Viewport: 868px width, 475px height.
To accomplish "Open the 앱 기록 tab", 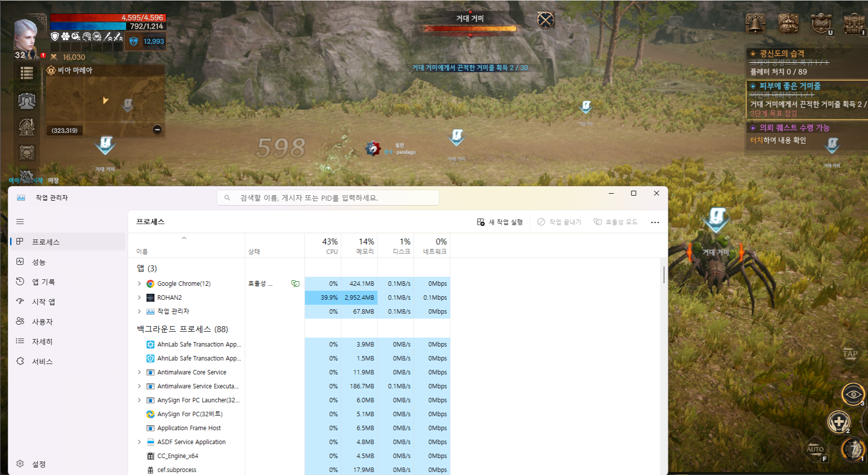I will tap(68, 281).
